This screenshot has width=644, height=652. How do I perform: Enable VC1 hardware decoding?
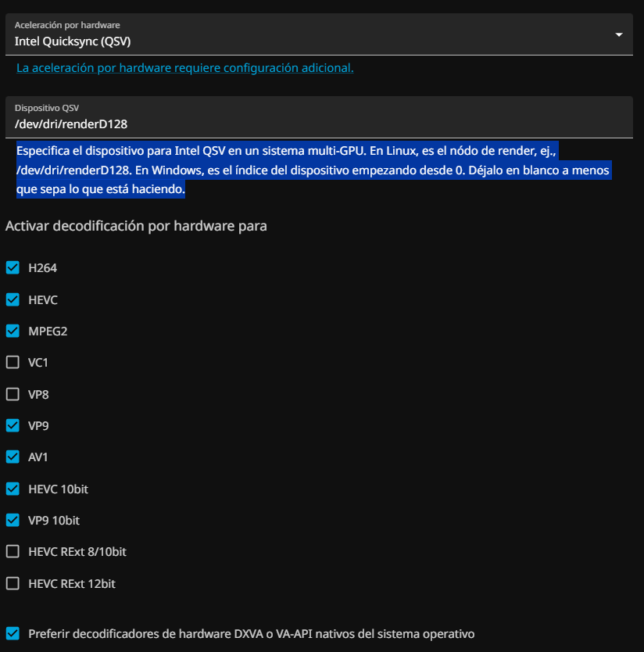[13, 363]
